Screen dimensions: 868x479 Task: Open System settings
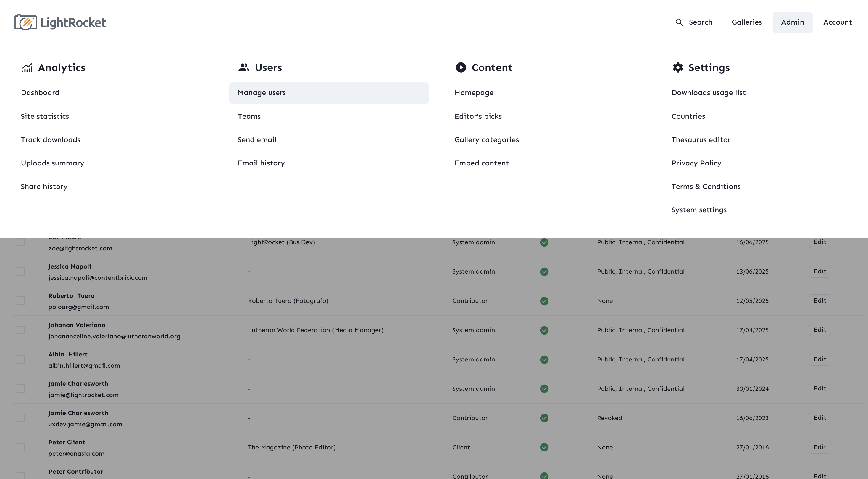pos(699,210)
